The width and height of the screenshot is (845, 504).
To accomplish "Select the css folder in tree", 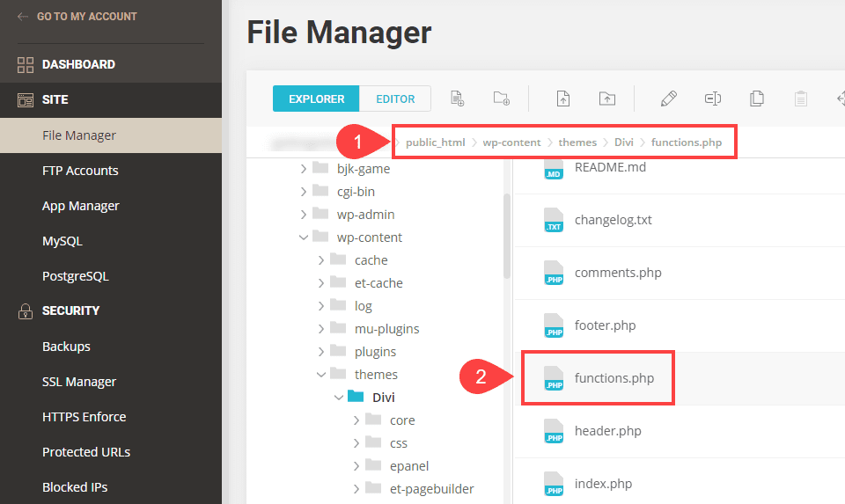I will [x=398, y=443].
